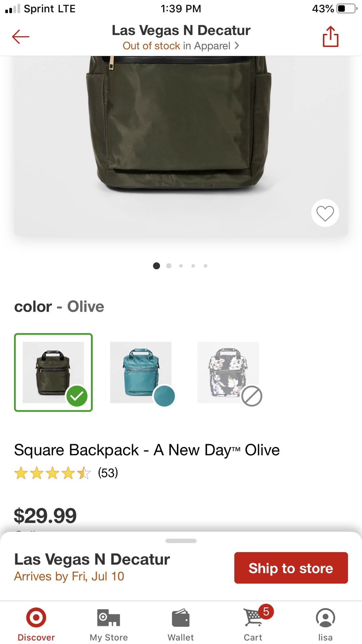The image size is (362, 644).
Task: Open the Discover tab
Action: coord(36,624)
